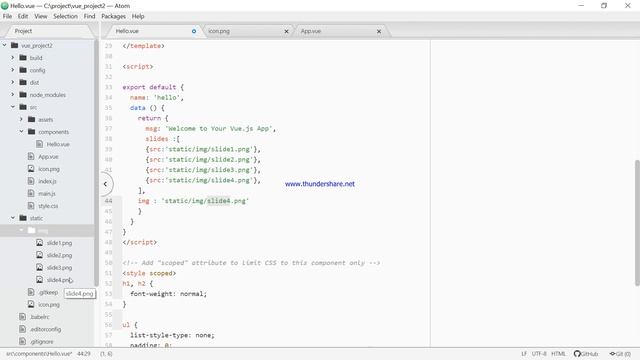Click the GitHub status bar button

tap(586, 353)
